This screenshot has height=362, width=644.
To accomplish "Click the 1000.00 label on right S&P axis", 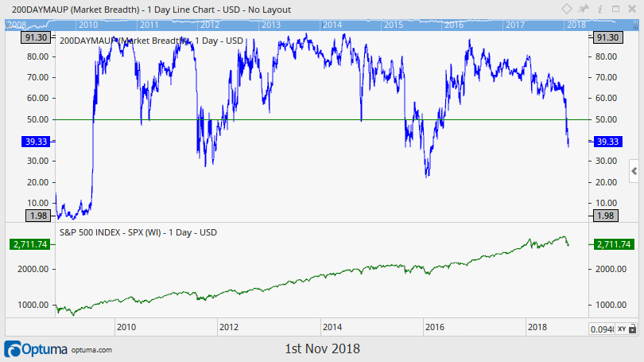I will point(611,305).
